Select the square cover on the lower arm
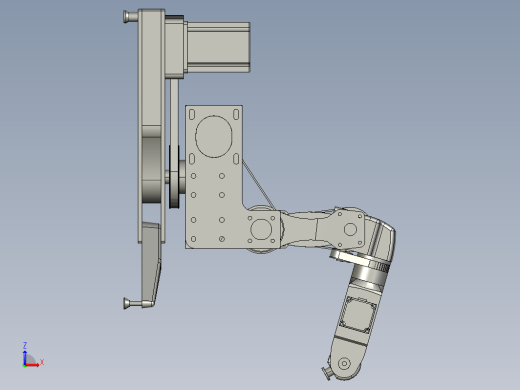This screenshot has height=390, width=520. tap(358, 315)
